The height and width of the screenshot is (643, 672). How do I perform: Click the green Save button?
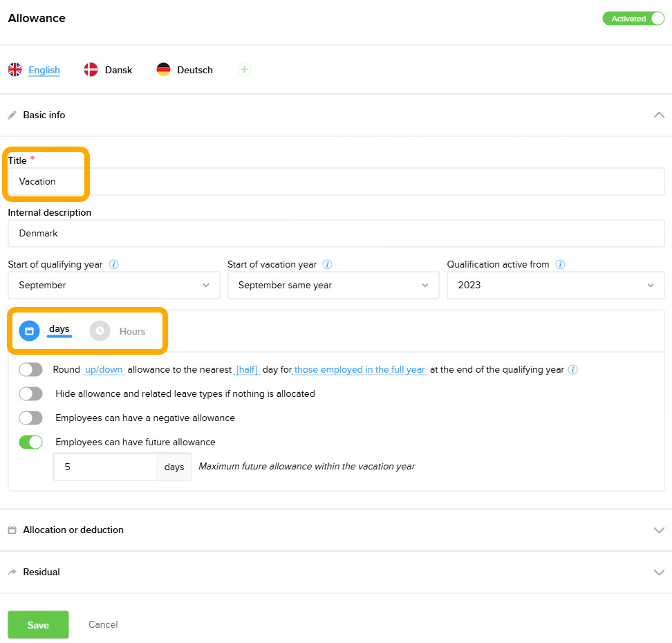38,625
